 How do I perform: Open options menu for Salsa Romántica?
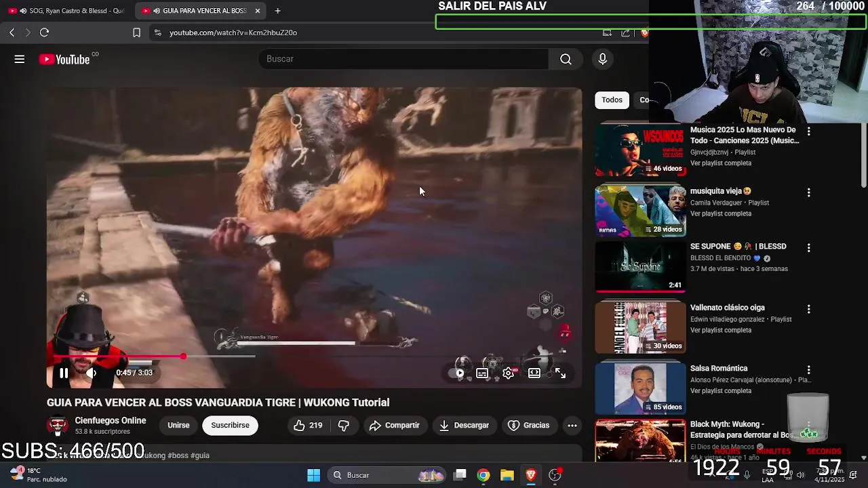click(x=808, y=370)
